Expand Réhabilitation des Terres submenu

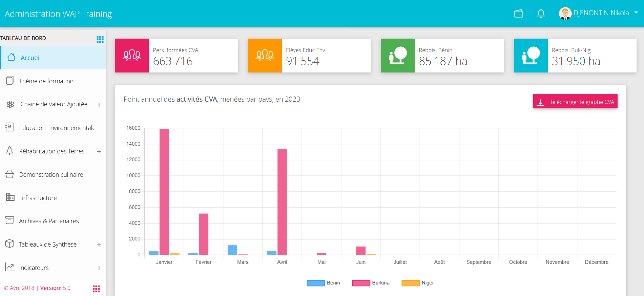[x=99, y=151]
